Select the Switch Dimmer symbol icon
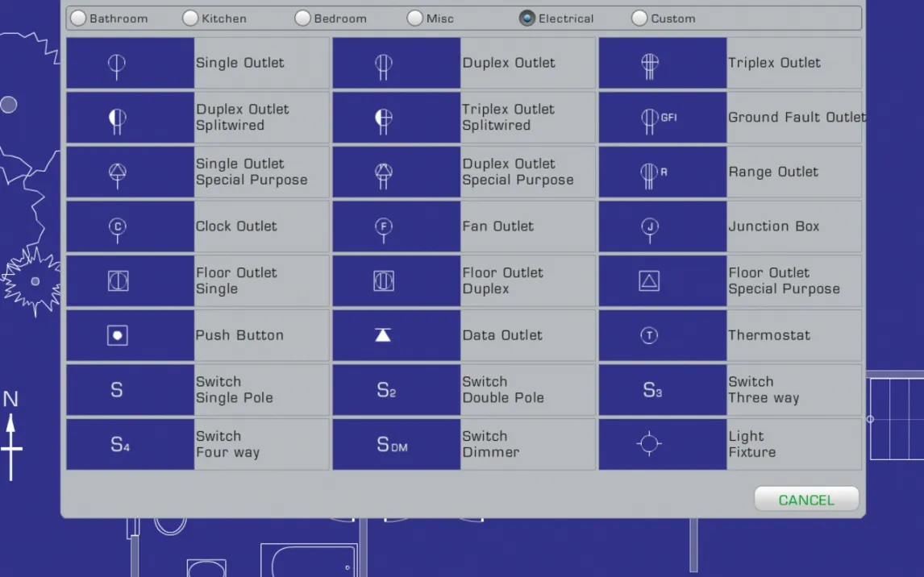This screenshot has height=577, width=924. (x=392, y=445)
